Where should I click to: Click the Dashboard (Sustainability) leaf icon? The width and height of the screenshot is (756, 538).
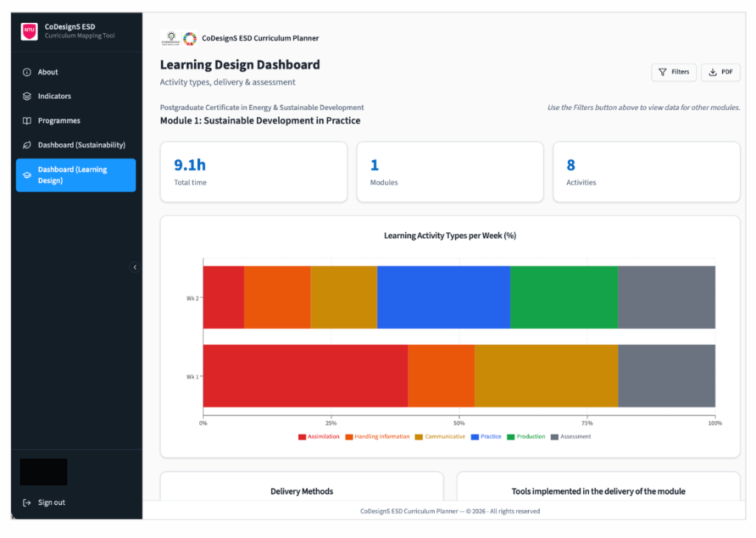click(27, 145)
